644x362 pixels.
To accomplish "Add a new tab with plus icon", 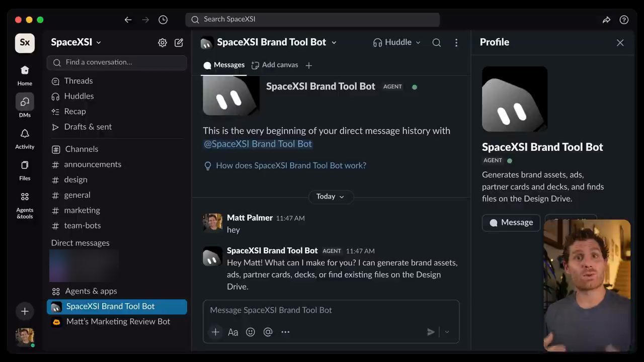I will (309, 65).
